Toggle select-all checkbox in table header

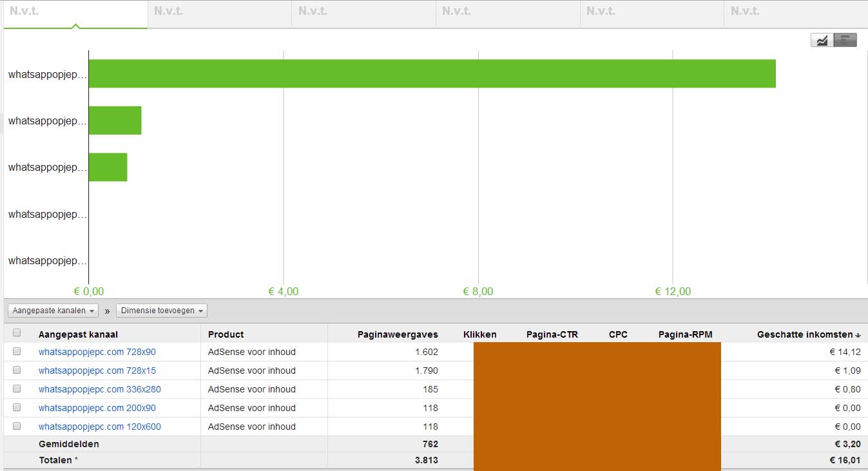click(17, 333)
